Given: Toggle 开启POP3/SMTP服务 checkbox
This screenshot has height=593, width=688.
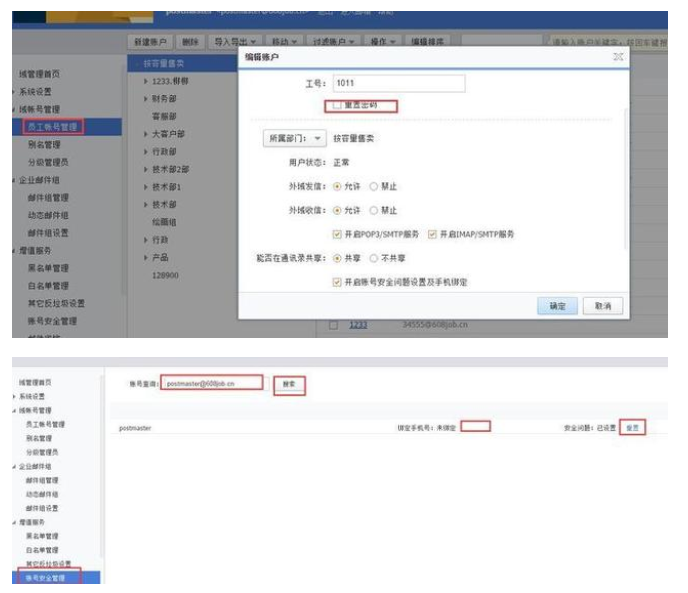Looking at the screenshot, I should click(x=337, y=234).
